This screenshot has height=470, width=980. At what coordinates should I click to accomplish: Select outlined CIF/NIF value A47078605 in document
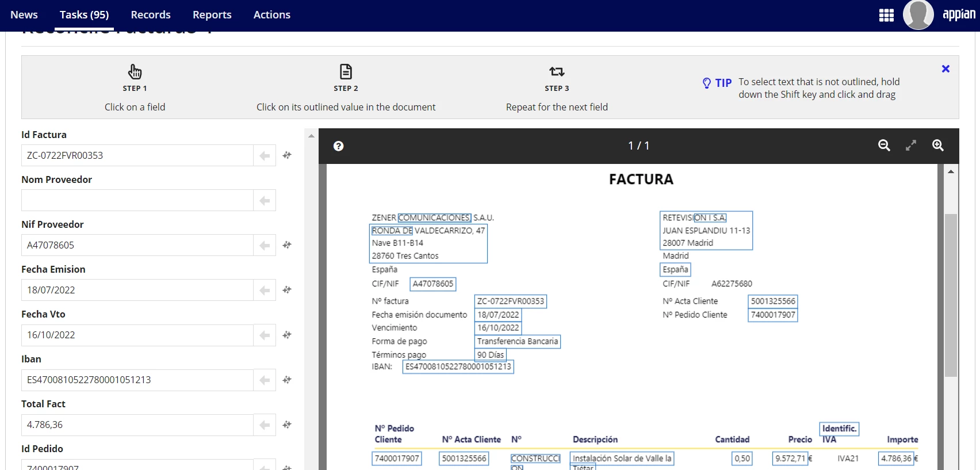(x=433, y=284)
